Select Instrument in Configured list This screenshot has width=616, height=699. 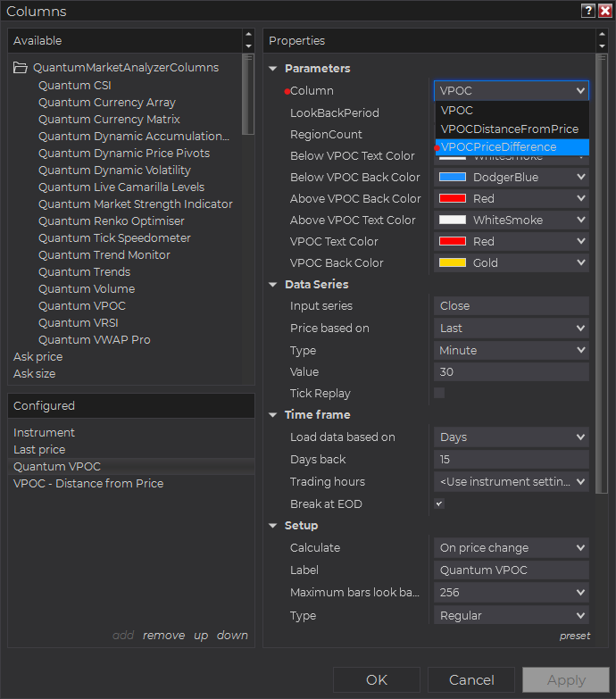[x=44, y=433]
